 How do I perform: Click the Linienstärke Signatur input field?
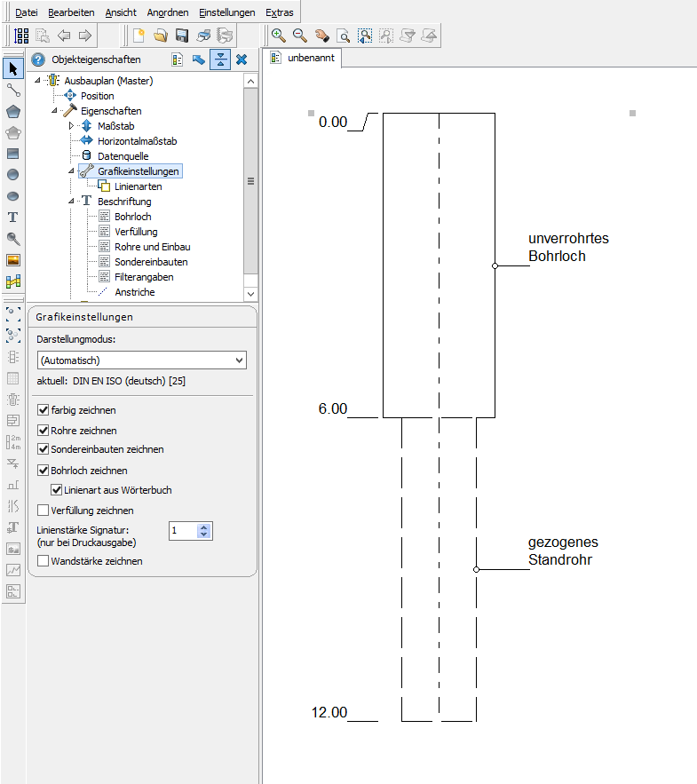pos(183,530)
